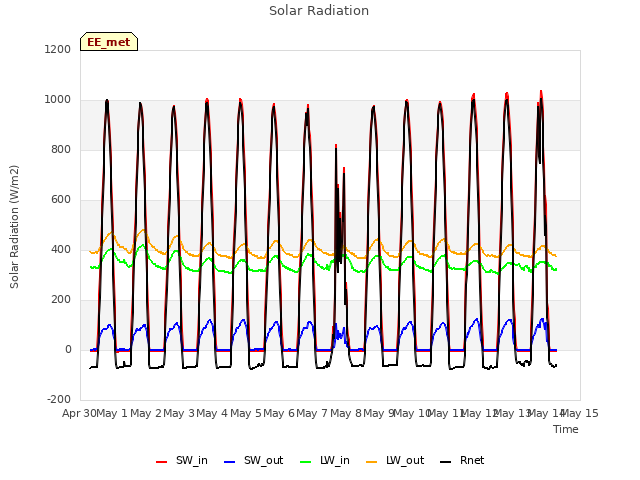Toggle the Rnet legend entry
This screenshot has height=480, width=640.
click(x=462, y=460)
